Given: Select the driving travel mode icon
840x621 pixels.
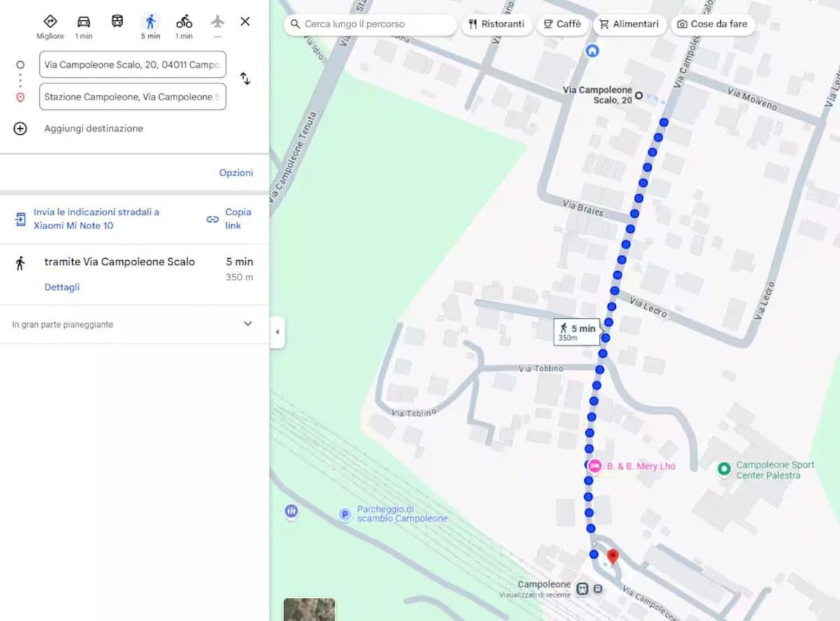Looking at the screenshot, I should (83, 22).
